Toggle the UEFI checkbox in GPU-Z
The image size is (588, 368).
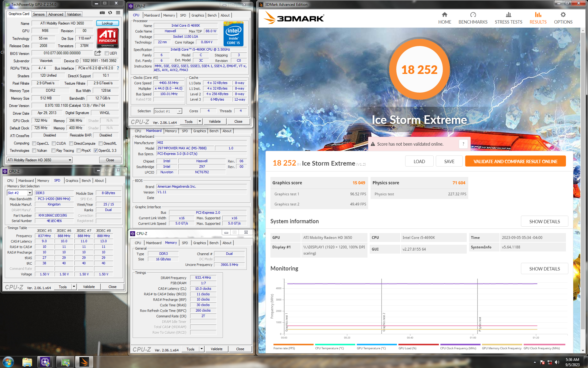pyautogui.click(x=107, y=53)
